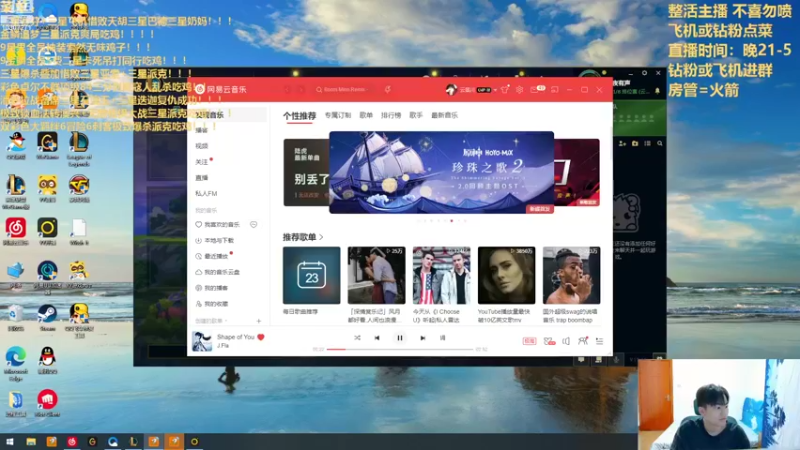Open the Adele YouTube playlist cover

pos(507,276)
